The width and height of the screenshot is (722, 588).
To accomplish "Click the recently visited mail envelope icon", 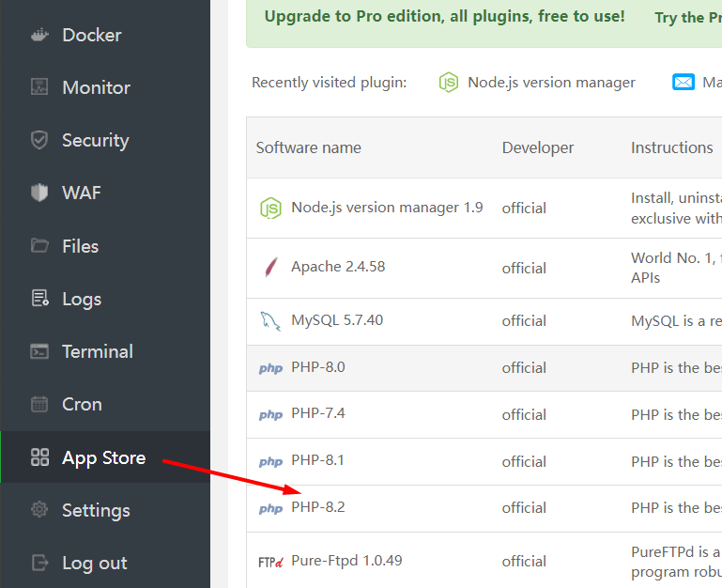I will 684,83.
